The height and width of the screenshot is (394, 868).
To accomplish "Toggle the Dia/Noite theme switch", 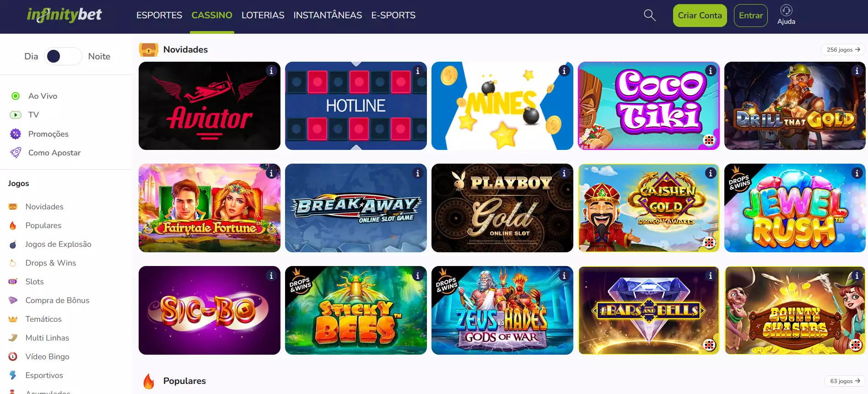I will [x=63, y=56].
